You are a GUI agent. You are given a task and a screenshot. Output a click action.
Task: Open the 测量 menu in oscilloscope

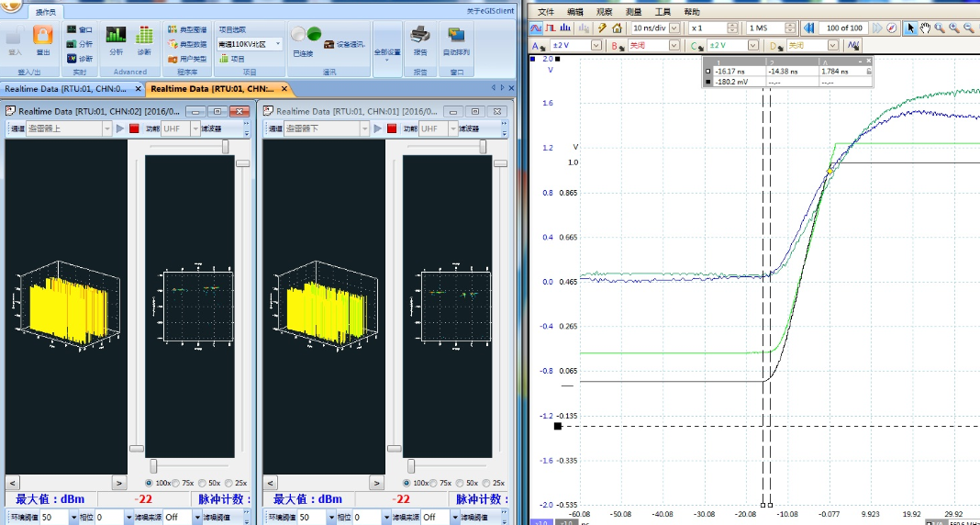coord(633,12)
